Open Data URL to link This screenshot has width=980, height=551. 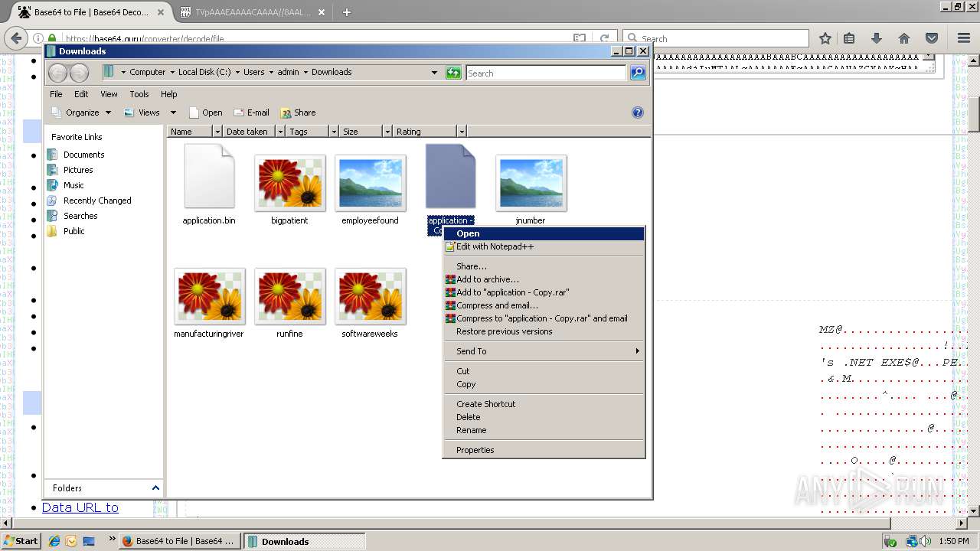click(80, 507)
